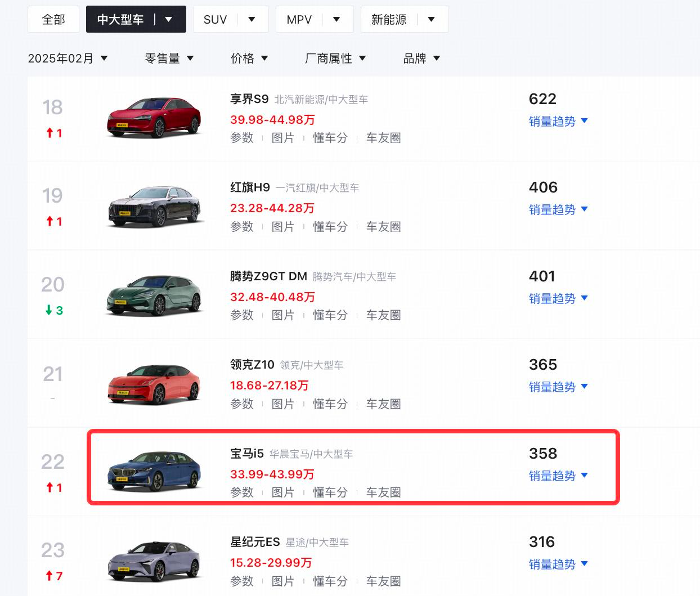This screenshot has width=700, height=596.
Task: Open the 品牌 brand filter
Action: [421, 59]
